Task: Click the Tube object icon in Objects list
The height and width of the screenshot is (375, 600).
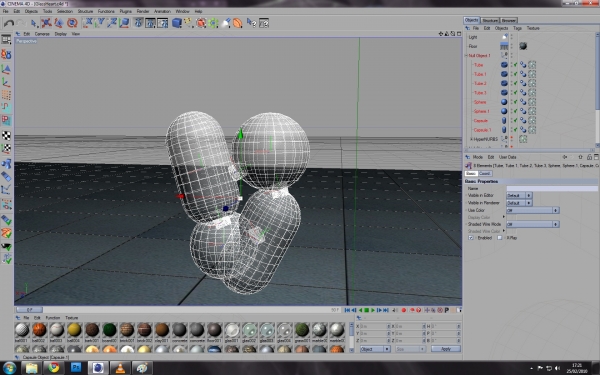Action: coord(504,65)
